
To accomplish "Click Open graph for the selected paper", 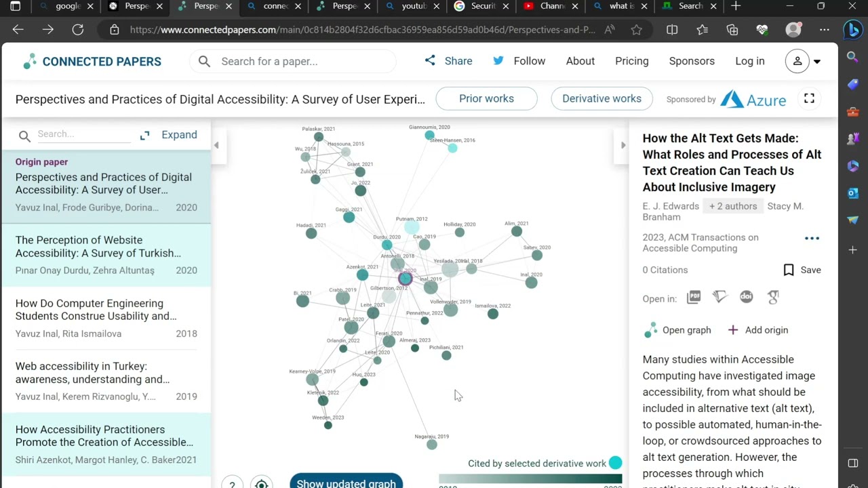I will pyautogui.click(x=677, y=330).
